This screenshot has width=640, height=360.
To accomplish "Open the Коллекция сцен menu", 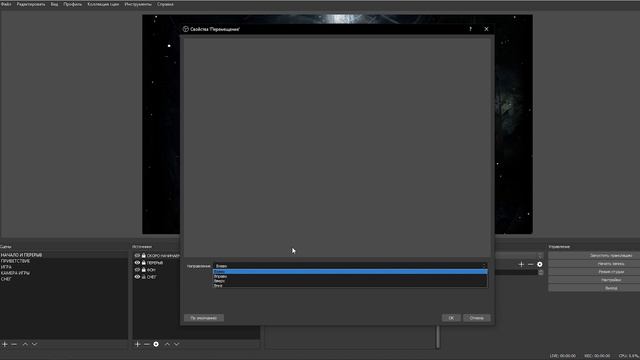I will point(103,4).
